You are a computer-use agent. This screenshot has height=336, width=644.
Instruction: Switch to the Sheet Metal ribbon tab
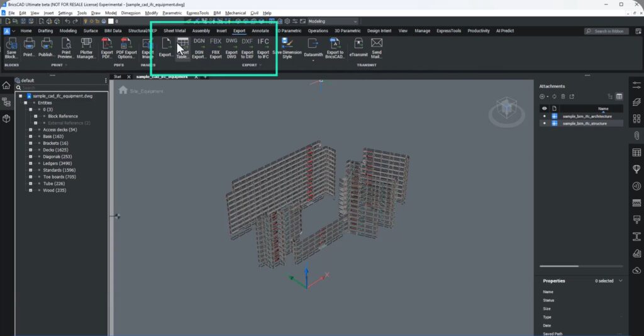tap(175, 31)
